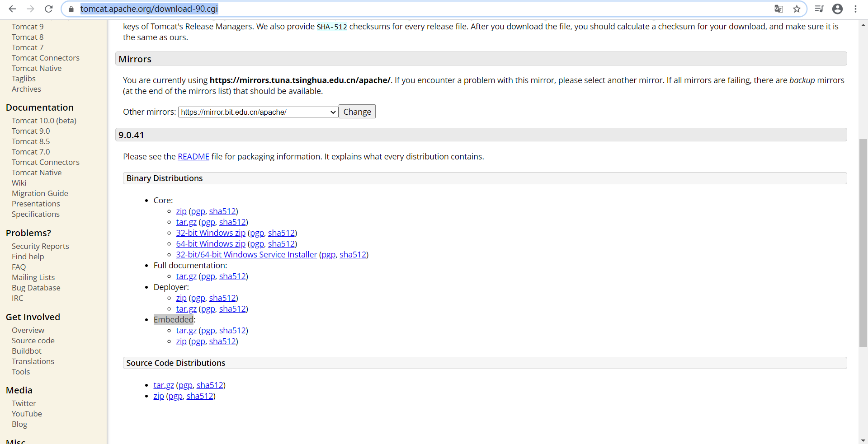This screenshot has height=444, width=868.
Task: Open Security Reports link
Action: 40,246
